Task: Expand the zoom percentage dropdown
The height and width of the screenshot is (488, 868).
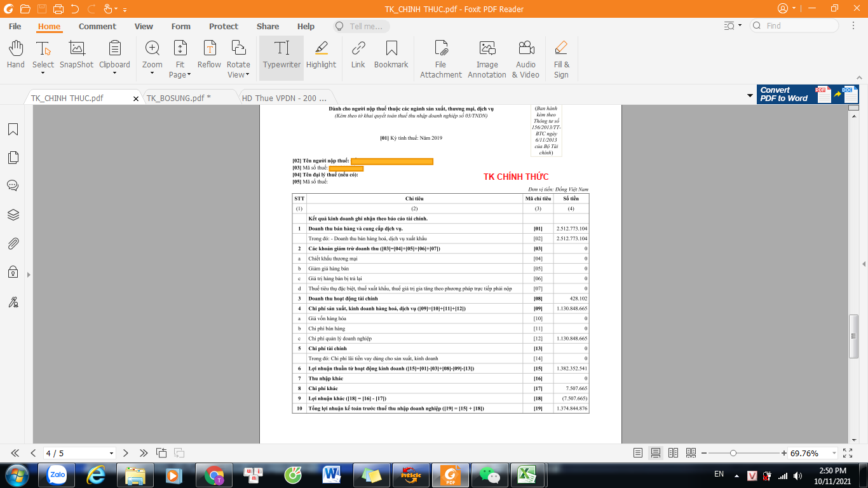Action: [833, 454]
